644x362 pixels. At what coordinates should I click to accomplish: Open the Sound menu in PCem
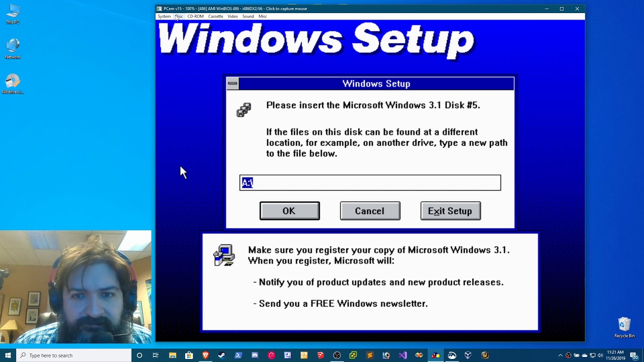[x=248, y=16]
